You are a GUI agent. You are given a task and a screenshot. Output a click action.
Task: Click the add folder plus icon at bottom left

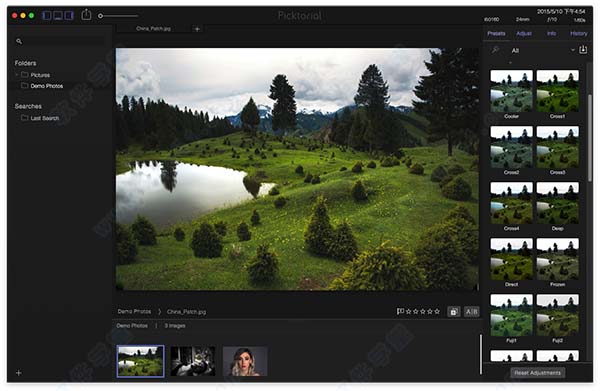coord(18,373)
